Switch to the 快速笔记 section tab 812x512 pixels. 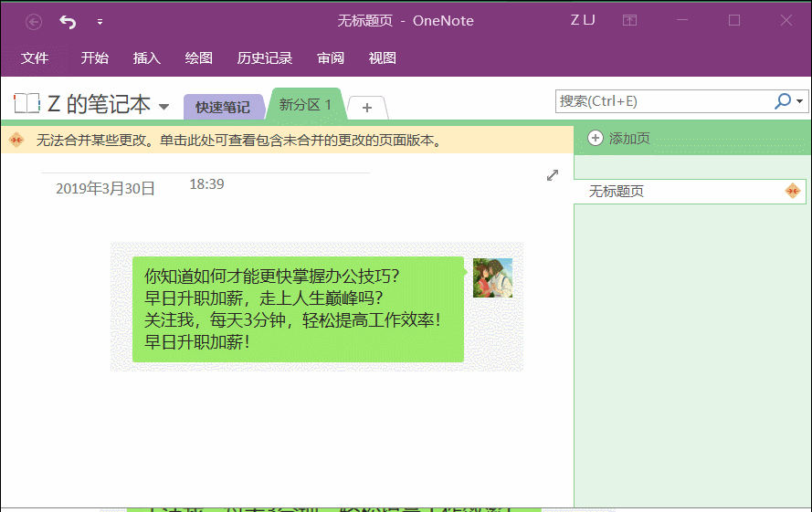(223, 107)
